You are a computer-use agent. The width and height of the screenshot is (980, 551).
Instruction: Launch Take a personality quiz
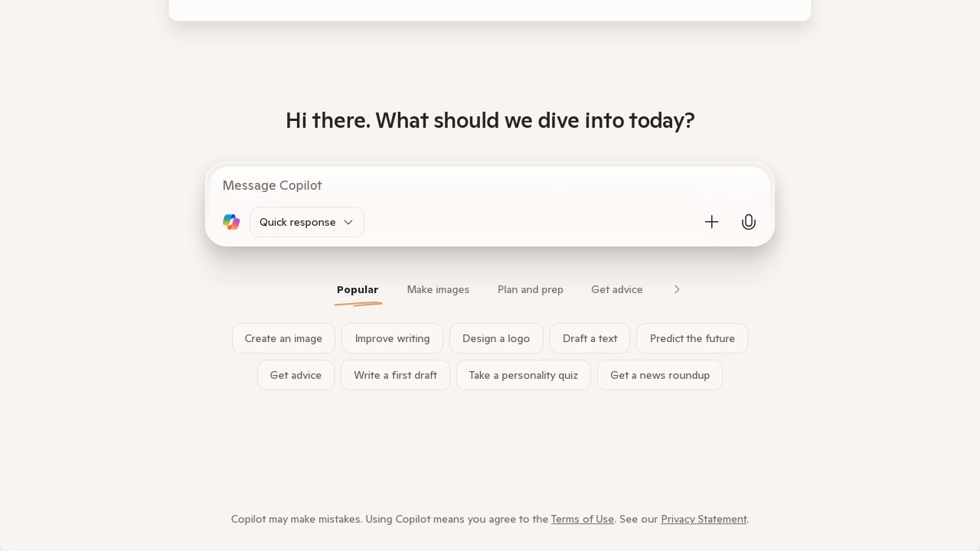click(524, 375)
